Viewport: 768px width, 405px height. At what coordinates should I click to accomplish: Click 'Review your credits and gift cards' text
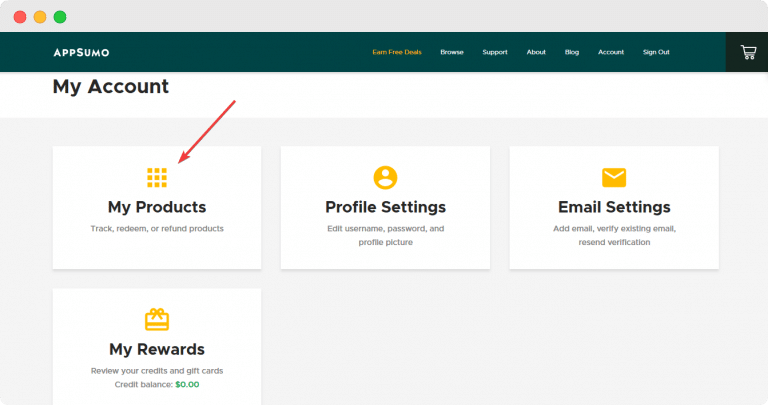(x=157, y=371)
